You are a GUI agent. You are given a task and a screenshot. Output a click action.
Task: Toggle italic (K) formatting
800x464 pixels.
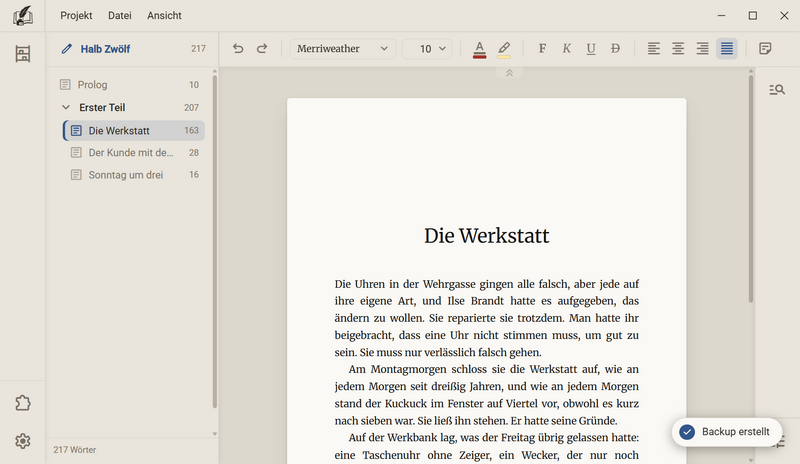pyautogui.click(x=566, y=48)
